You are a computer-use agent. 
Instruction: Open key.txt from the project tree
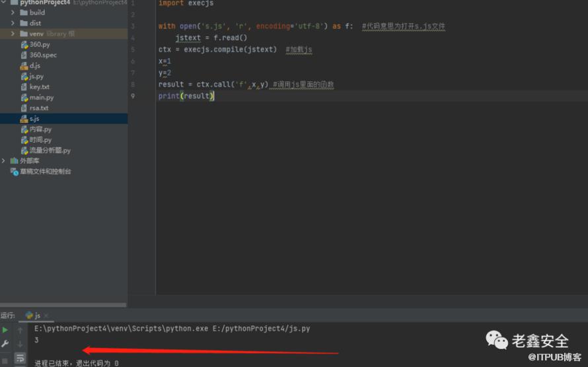pyautogui.click(x=39, y=86)
